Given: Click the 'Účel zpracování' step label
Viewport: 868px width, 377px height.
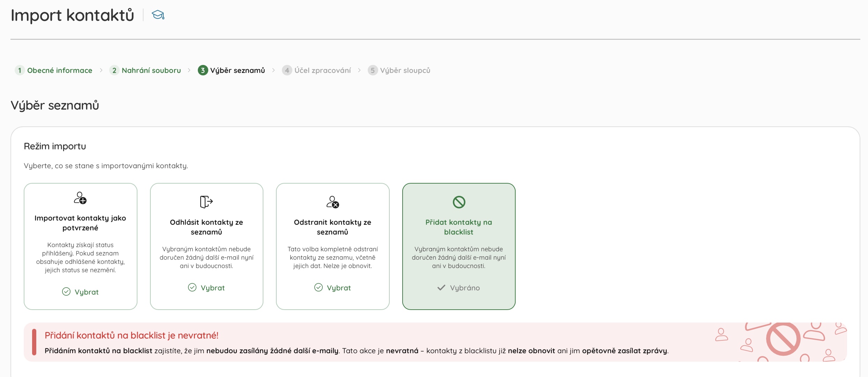Looking at the screenshot, I should [322, 71].
